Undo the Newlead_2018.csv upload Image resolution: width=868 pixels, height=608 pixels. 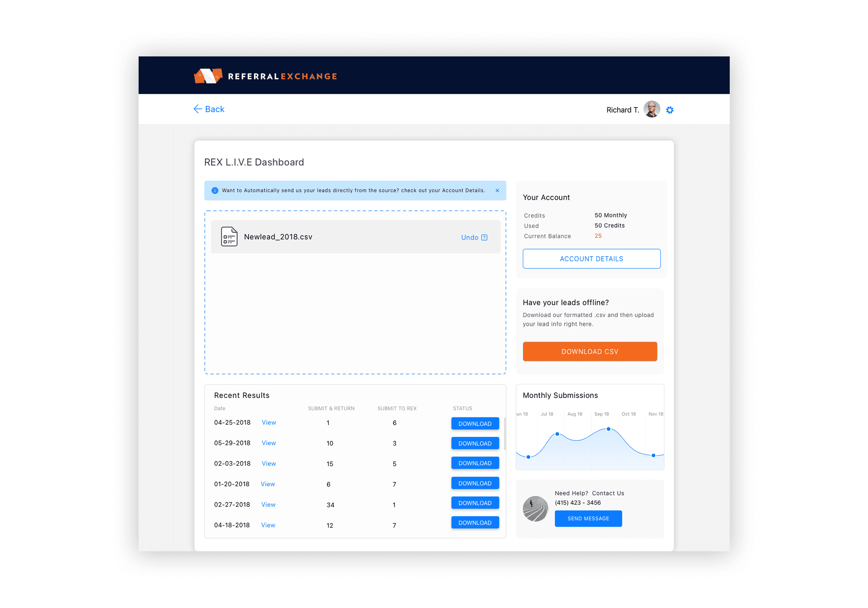coord(469,238)
